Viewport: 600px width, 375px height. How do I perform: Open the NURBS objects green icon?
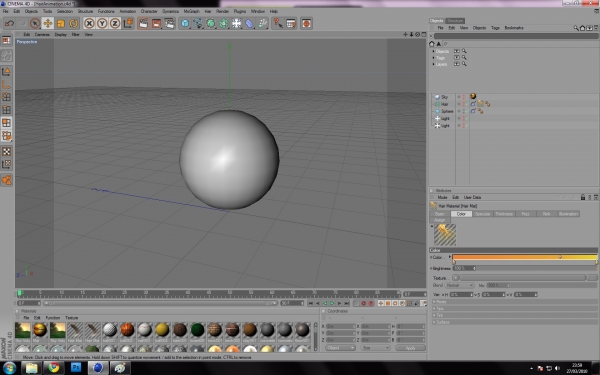point(211,23)
